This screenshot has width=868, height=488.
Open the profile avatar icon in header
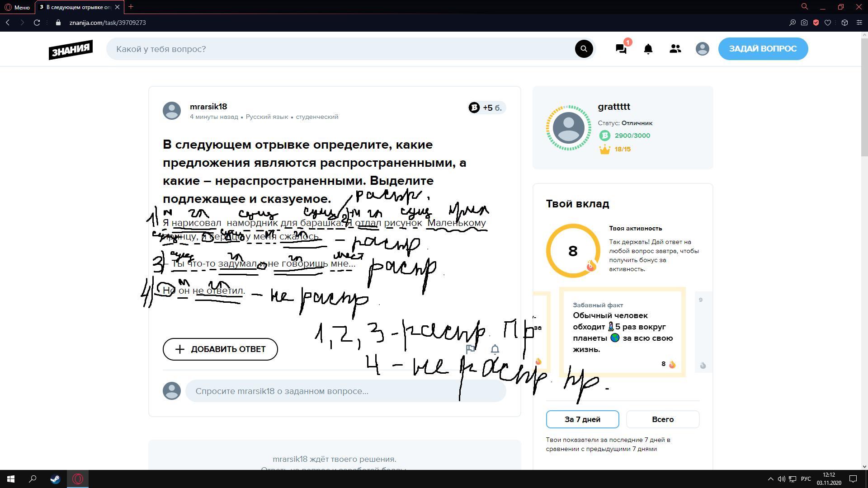click(702, 49)
